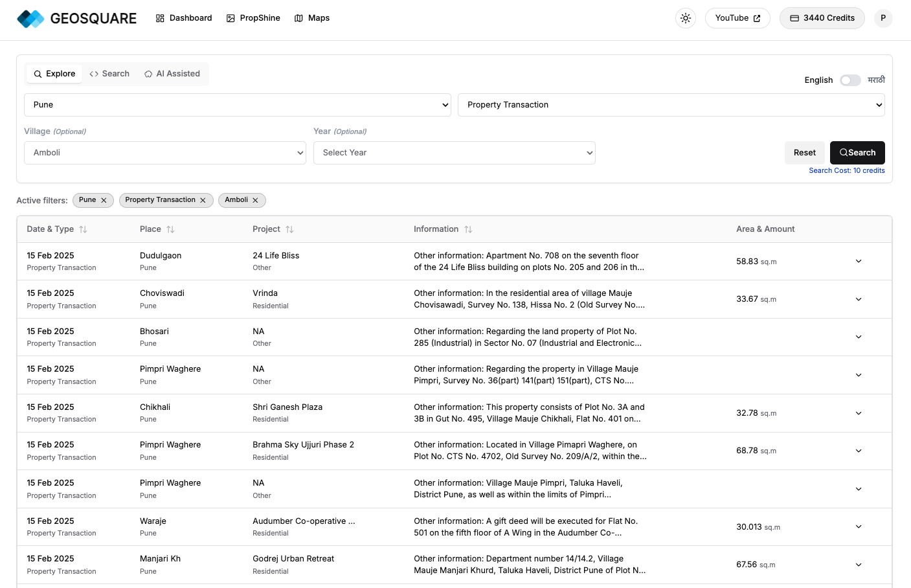Open the Pune district dropdown
Image resolution: width=911 pixels, height=588 pixels.
tap(238, 105)
